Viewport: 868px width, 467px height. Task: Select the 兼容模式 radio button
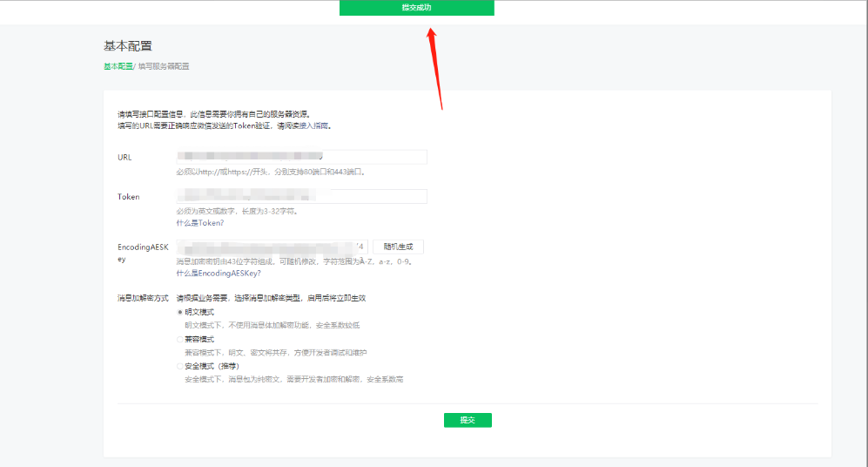[x=180, y=339]
